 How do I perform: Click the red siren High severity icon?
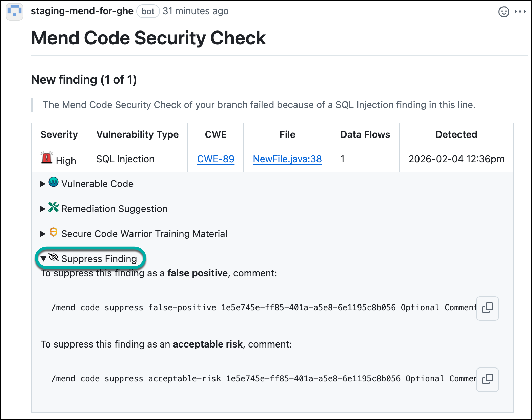47,158
